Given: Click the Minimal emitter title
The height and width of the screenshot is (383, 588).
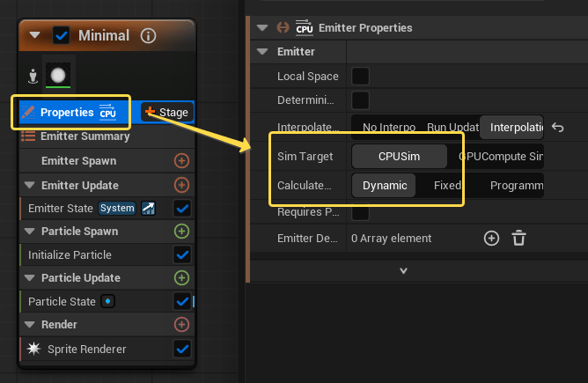Looking at the screenshot, I should (104, 35).
